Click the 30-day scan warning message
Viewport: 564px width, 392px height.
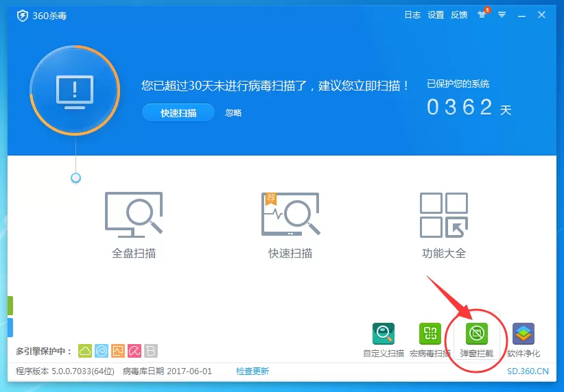click(275, 86)
